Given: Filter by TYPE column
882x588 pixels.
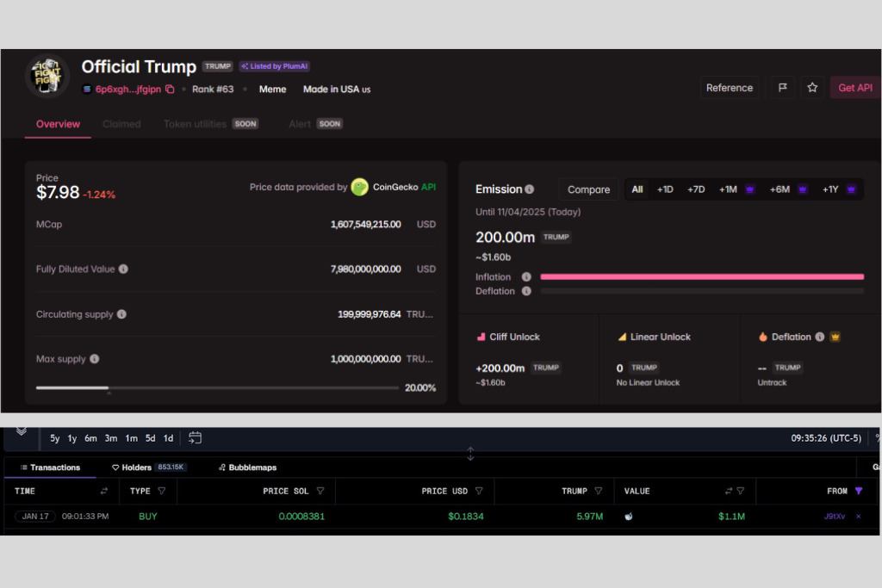Looking at the screenshot, I should [162, 491].
